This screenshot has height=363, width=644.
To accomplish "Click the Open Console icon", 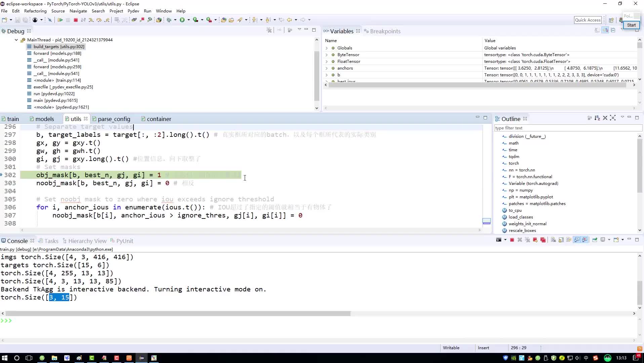I will point(616,240).
